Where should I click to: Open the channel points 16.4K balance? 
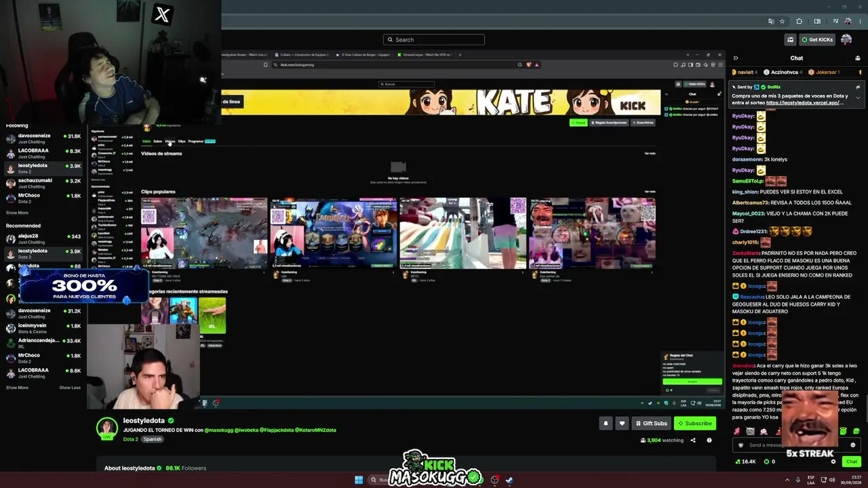746,462
